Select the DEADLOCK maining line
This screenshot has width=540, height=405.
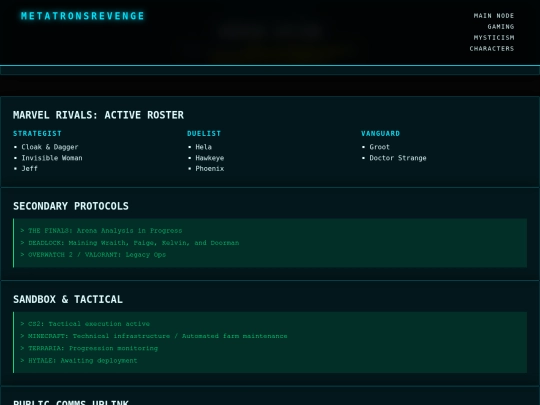(130, 243)
